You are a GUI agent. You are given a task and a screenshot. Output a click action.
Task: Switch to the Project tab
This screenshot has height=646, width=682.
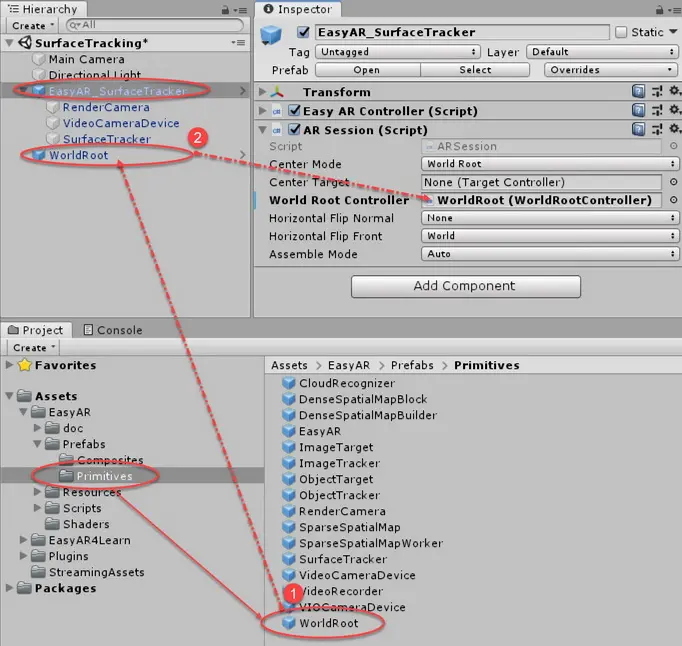click(x=36, y=330)
